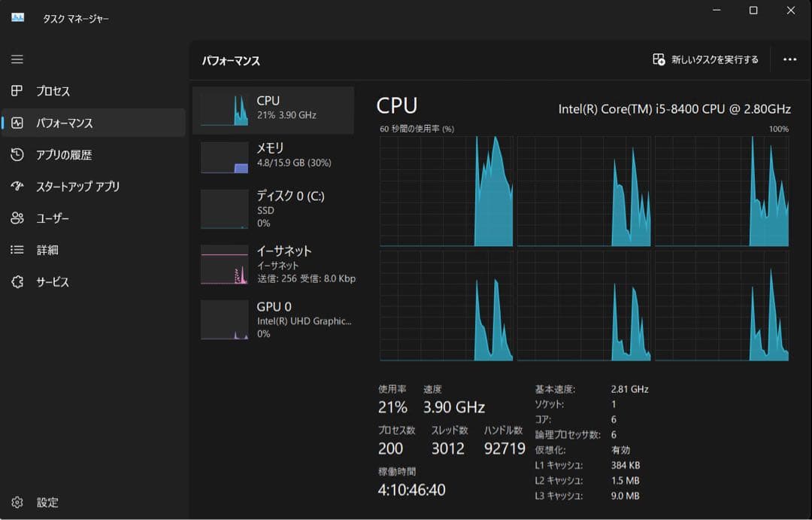Select the GPU 0 performance item
812x520 pixels.
(273, 319)
